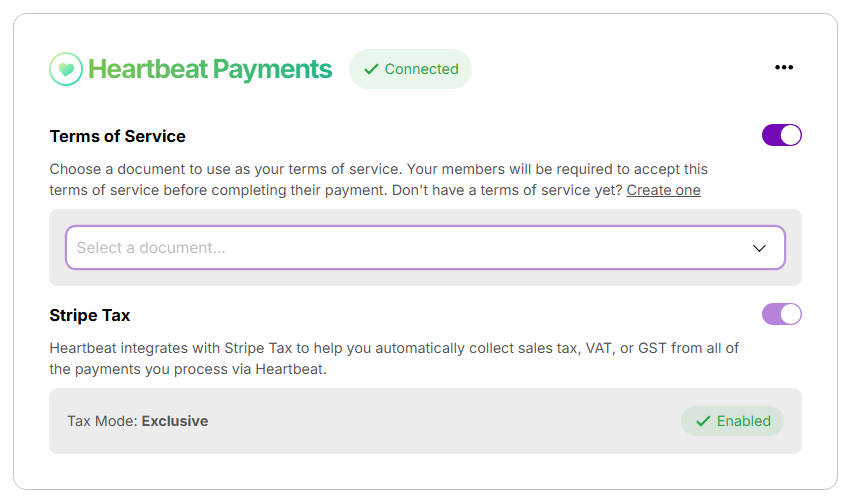Click the Stripe Tax heading
Viewport: 853px width, 497px height.
(90, 315)
